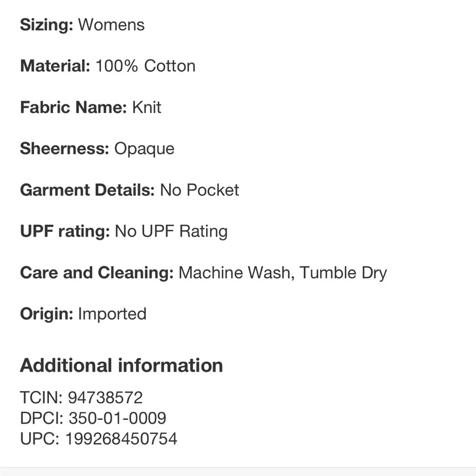Click the Care and Cleaning label
Screen dimensions: 476x476
pos(97,273)
